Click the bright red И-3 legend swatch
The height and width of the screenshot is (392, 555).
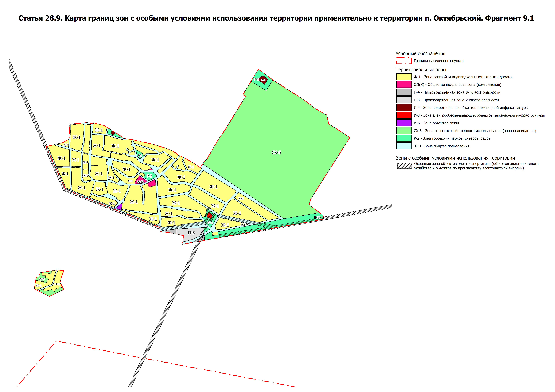coord(404,115)
